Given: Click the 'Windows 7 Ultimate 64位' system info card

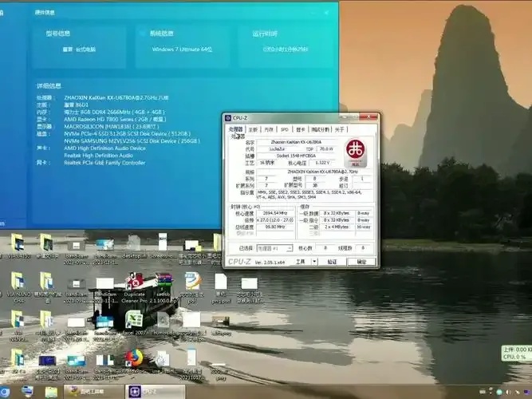Looking at the screenshot, I should pyautogui.click(x=182, y=45).
